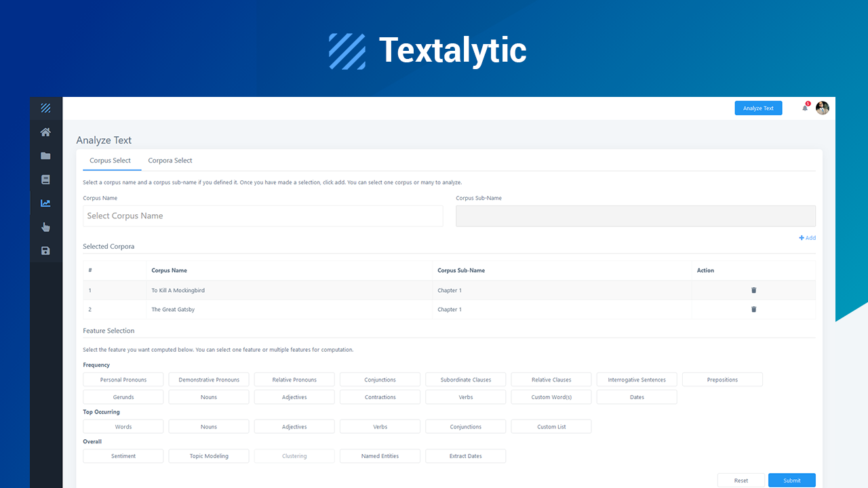Open saved results via the save icon
Viewport: 868px width, 488px height.
click(45, 250)
